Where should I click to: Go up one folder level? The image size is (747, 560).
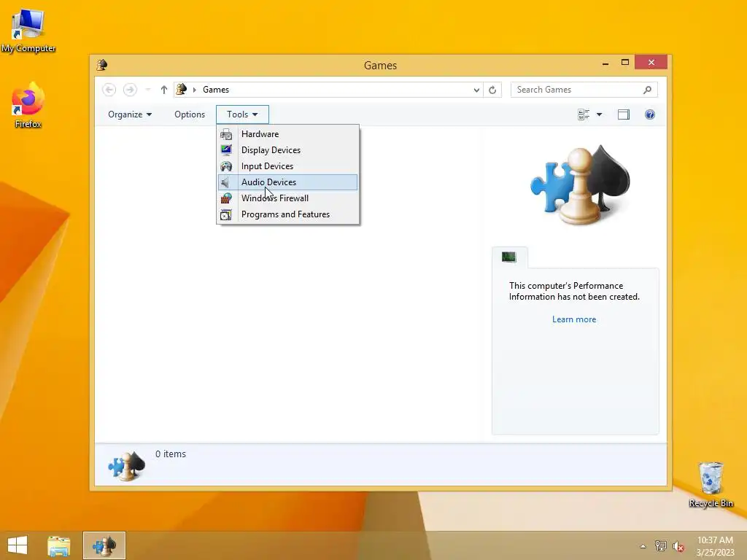[x=164, y=90]
